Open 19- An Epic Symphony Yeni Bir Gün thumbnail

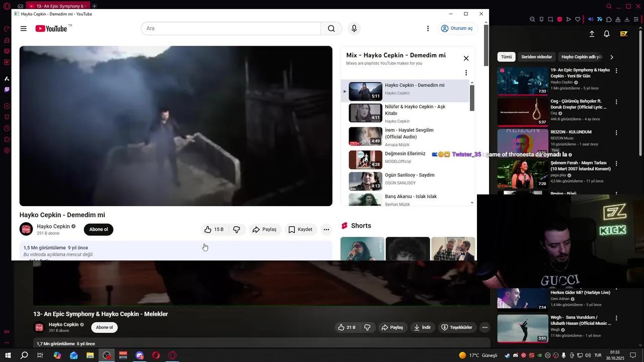point(523,81)
